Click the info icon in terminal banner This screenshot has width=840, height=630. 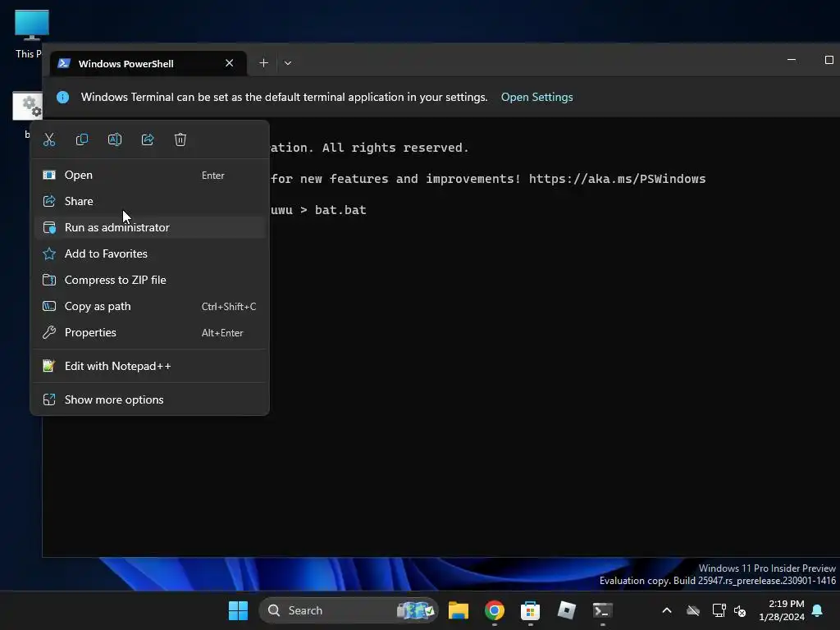pos(62,97)
